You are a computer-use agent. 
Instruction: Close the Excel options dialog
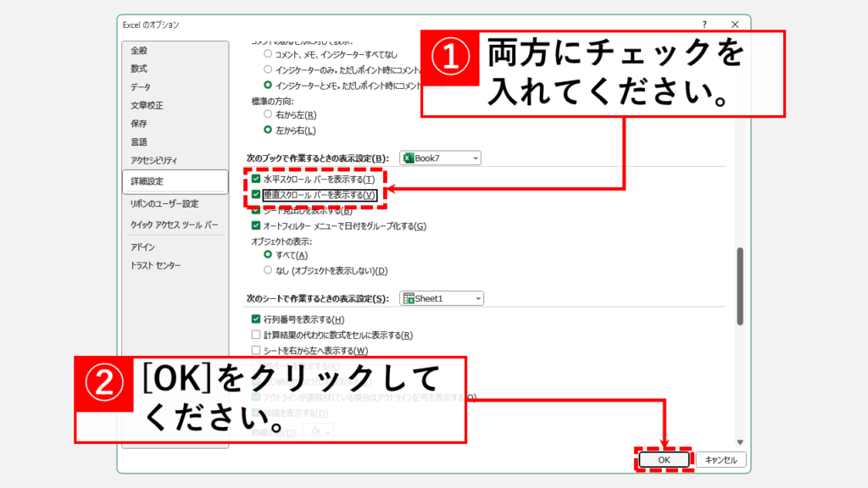coord(735,25)
